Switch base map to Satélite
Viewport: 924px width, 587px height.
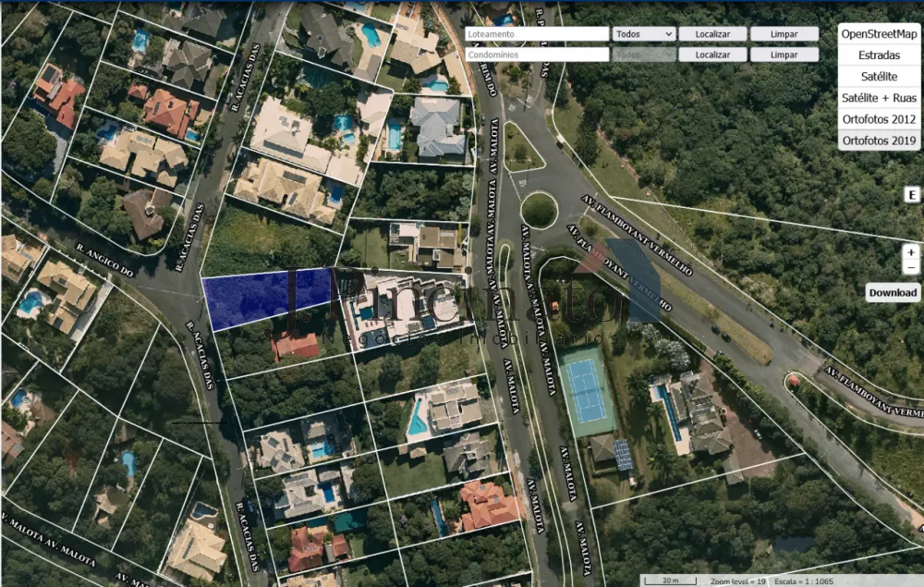point(878,76)
